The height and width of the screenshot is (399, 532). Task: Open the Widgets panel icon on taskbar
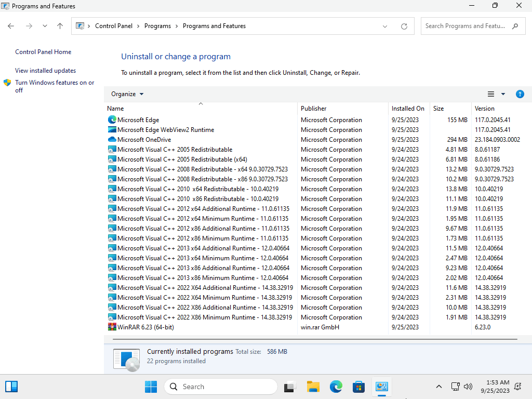pos(11,387)
